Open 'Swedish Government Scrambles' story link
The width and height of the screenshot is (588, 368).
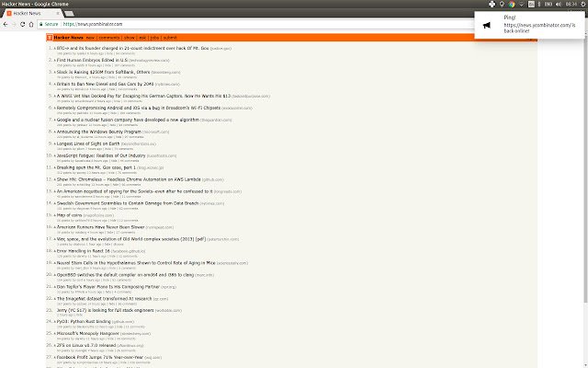(128, 203)
